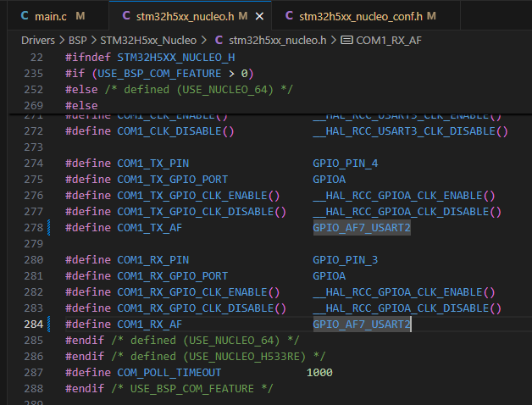Click COM1_RX_GPIO_CLK_ENABLE() macro name
The image size is (532, 405).
198,292
